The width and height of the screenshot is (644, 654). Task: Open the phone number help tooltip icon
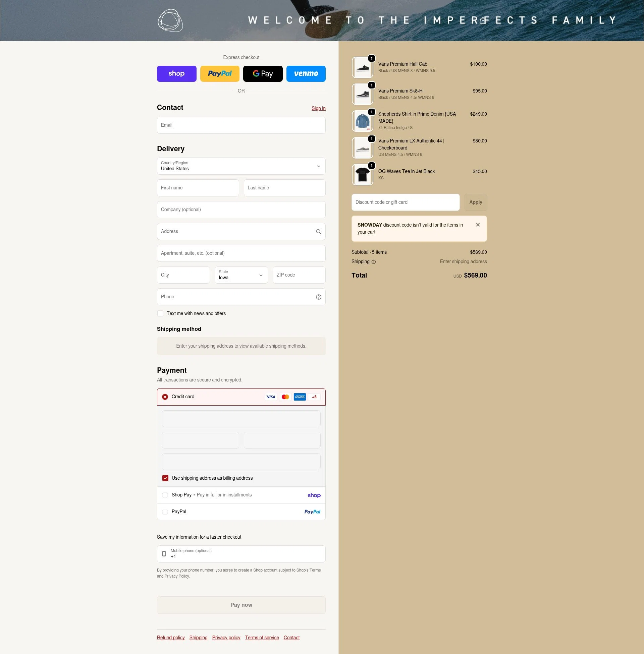coord(318,297)
